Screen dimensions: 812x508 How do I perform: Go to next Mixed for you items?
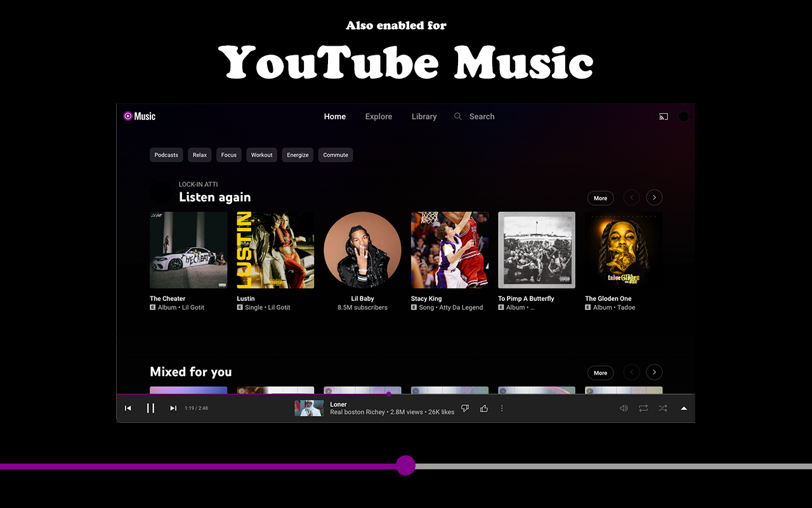[654, 372]
